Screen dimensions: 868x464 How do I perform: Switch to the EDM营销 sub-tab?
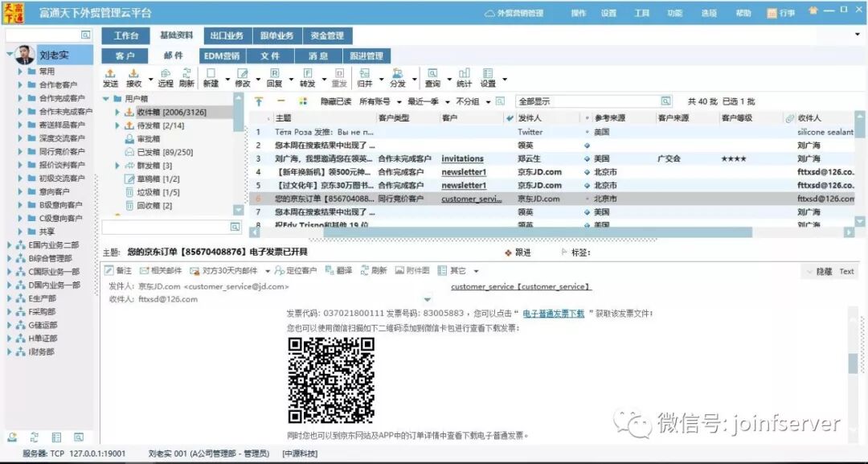click(x=222, y=56)
